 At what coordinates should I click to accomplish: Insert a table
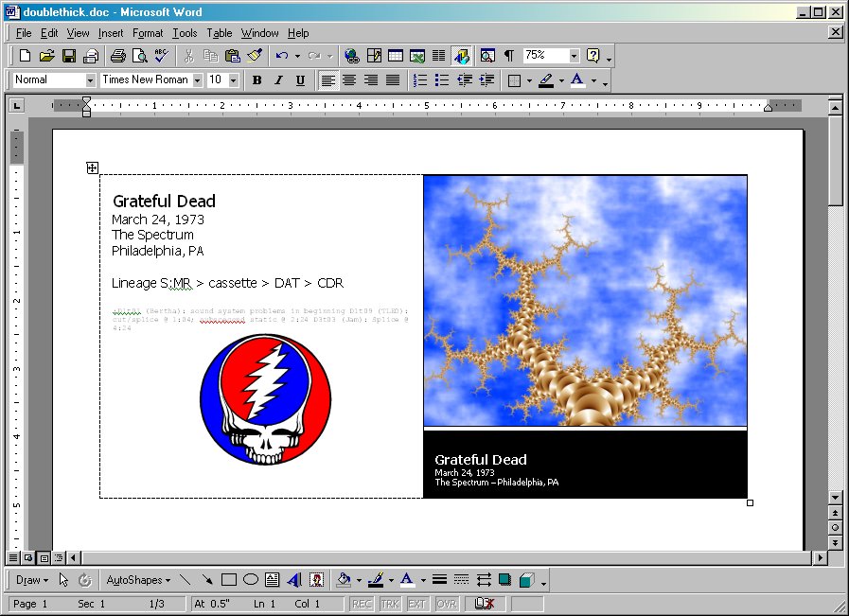coord(396,55)
